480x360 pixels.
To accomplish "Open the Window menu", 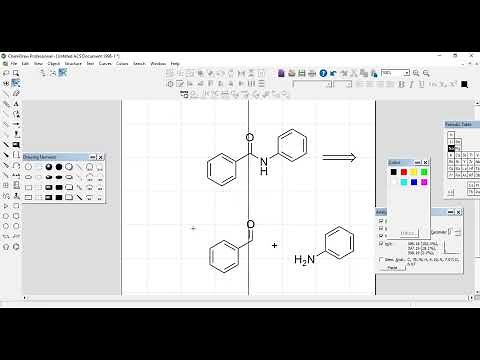I will (x=158, y=63).
